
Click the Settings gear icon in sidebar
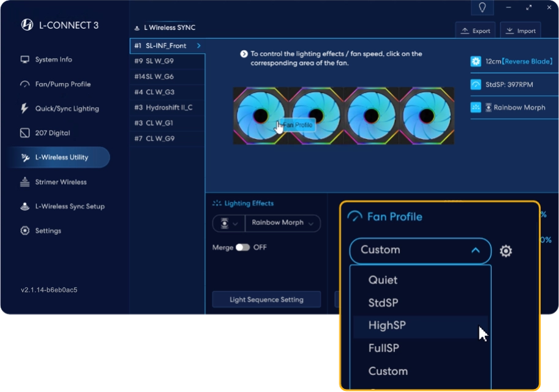24,231
